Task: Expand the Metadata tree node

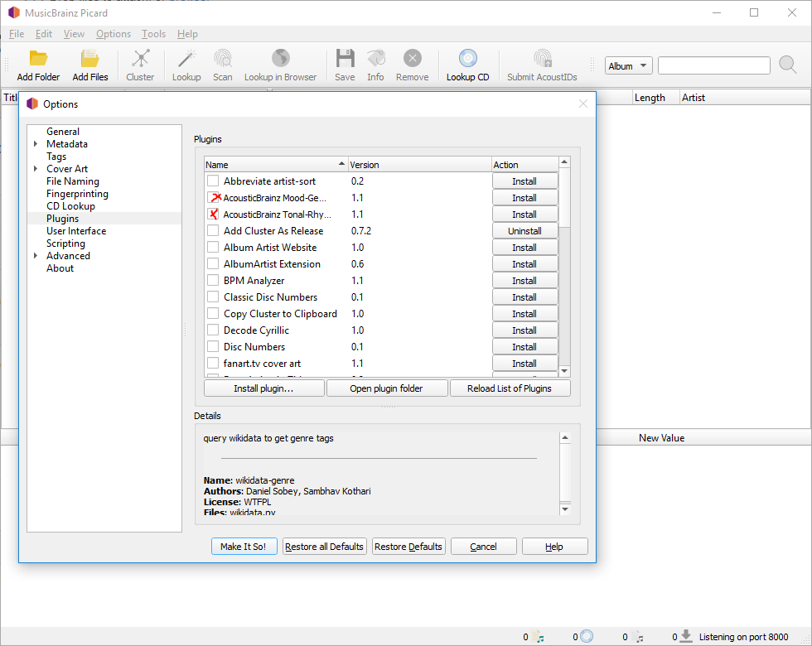Action: [36, 144]
